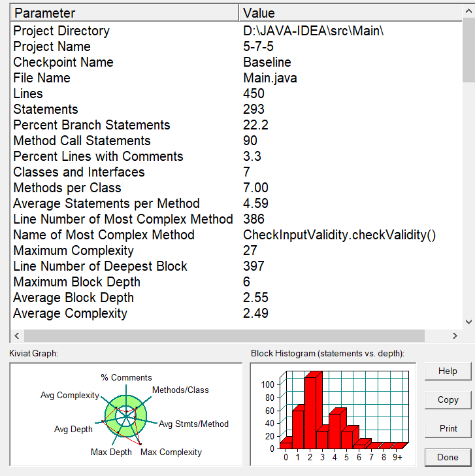Click the Baseline checkpoint value
The width and height of the screenshot is (475, 476).
267,62
